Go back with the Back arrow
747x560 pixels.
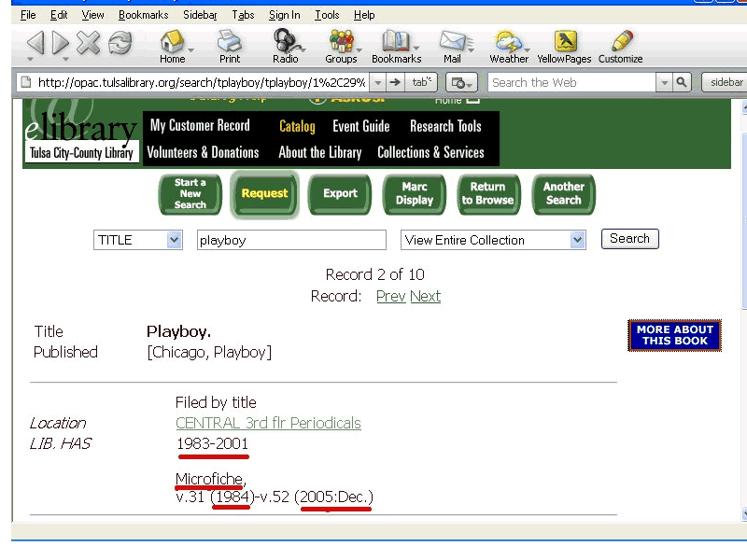35,42
